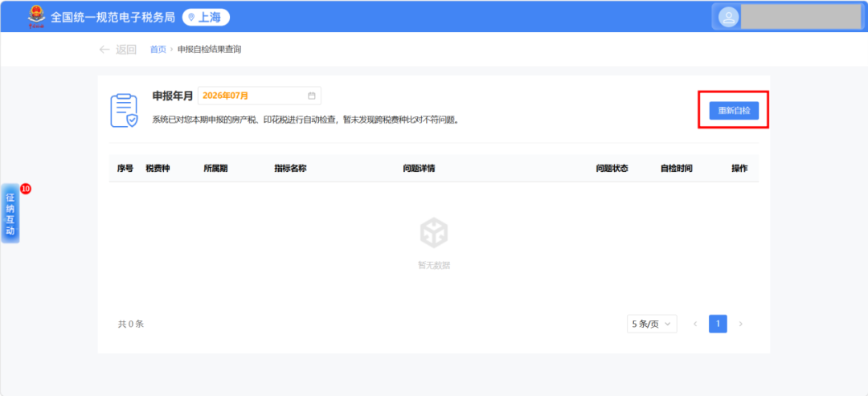Image resolution: width=868 pixels, height=396 pixels.
Task: Go to previous page arrow
Action: (695, 324)
